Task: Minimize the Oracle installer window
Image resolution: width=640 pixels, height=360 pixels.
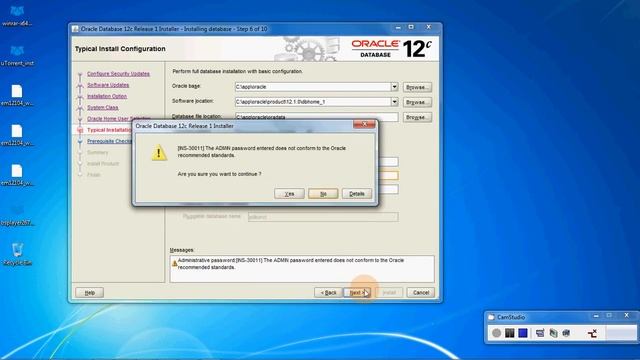Action: click(398, 27)
